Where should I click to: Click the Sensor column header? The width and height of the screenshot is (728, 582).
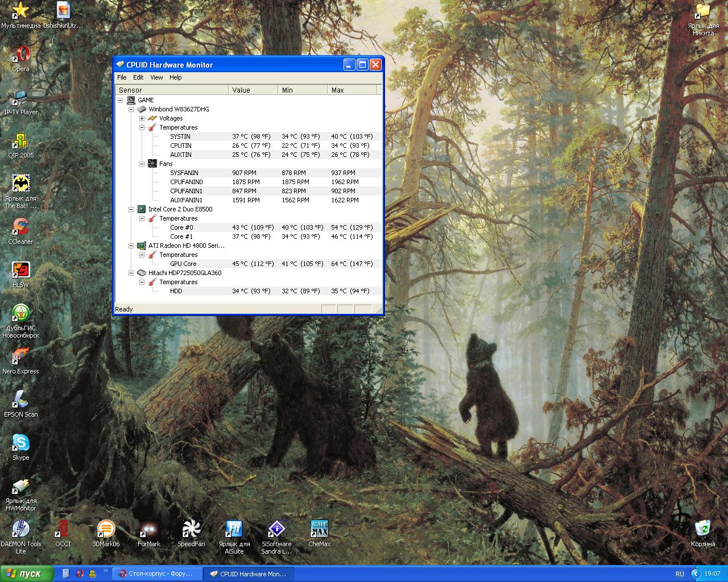(x=172, y=90)
